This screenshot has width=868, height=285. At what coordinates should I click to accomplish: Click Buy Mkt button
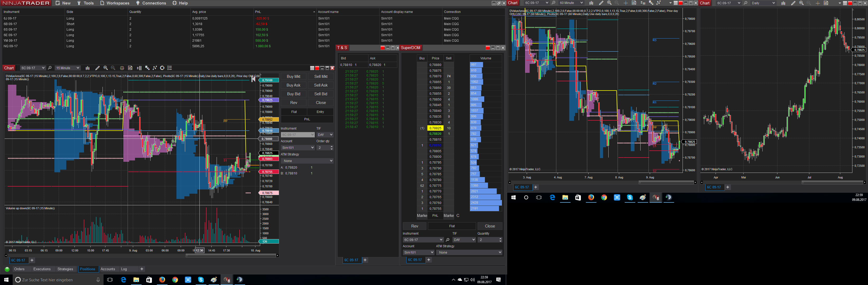pyautogui.click(x=293, y=77)
